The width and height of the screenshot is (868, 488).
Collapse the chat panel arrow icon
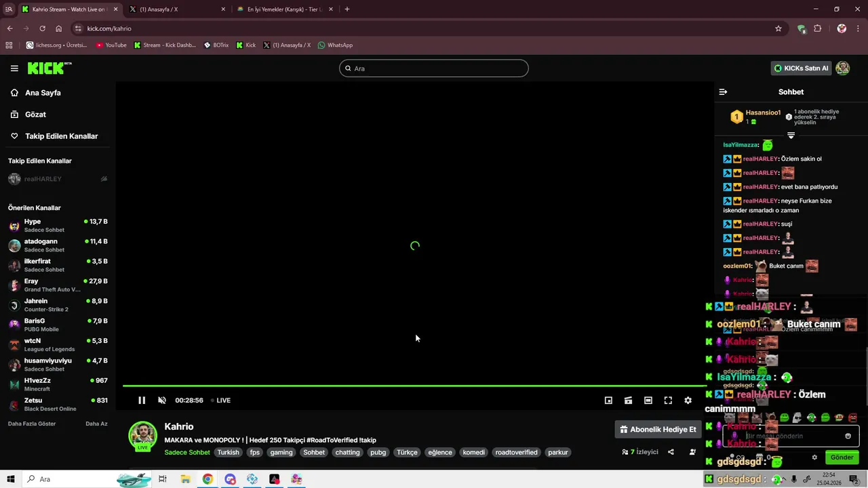click(x=723, y=92)
